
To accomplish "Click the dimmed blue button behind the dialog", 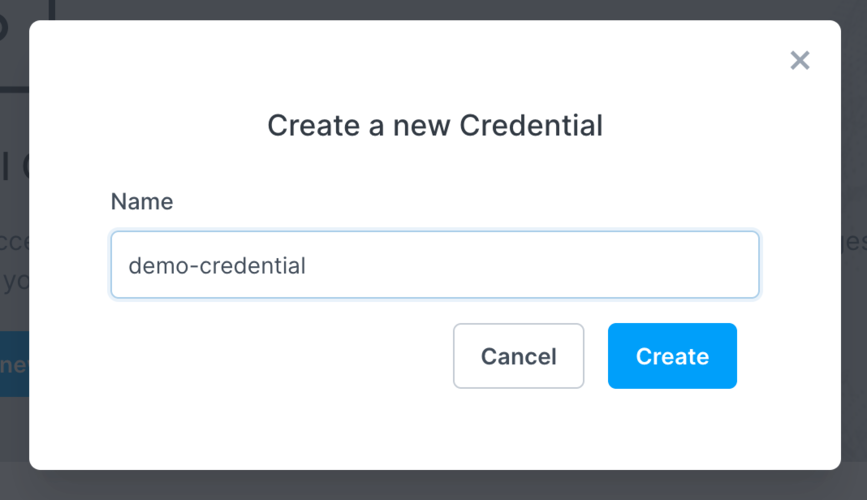I will tap(14, 364).
